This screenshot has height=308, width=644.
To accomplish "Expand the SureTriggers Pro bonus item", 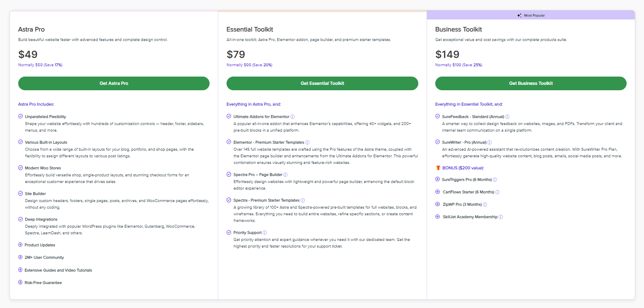I will click(437, 179).
